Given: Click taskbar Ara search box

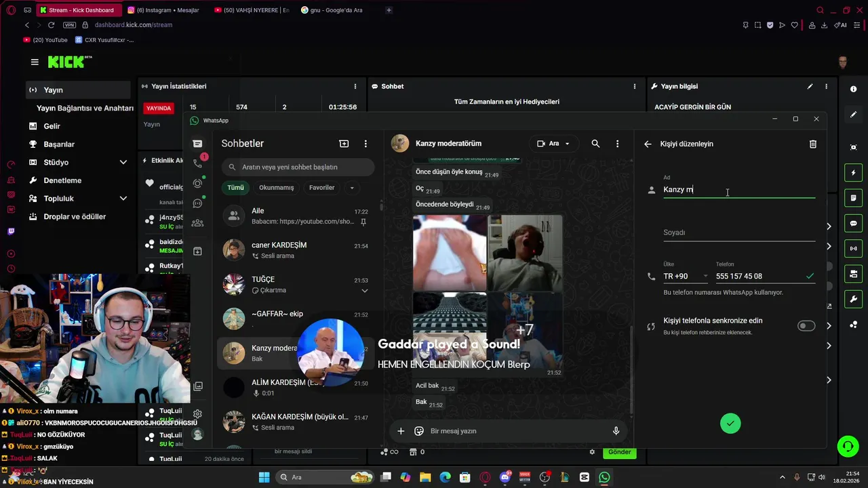Looking at the screenshot, I should (x=324, y=477).
